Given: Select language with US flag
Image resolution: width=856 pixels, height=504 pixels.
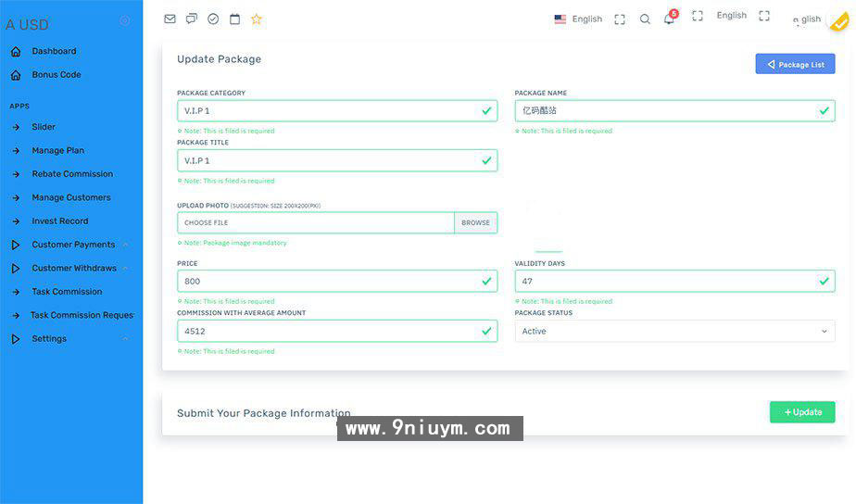Looking at the screenshot, I should [x=578, y=19].
